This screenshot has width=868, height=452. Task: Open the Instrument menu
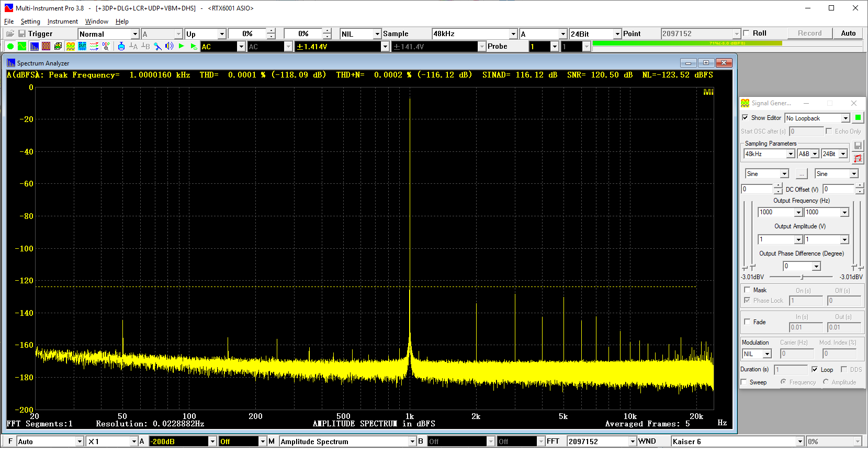62,21
